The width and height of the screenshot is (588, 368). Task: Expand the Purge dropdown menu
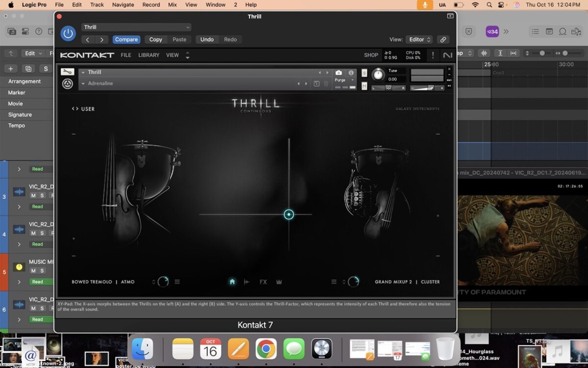352,80
